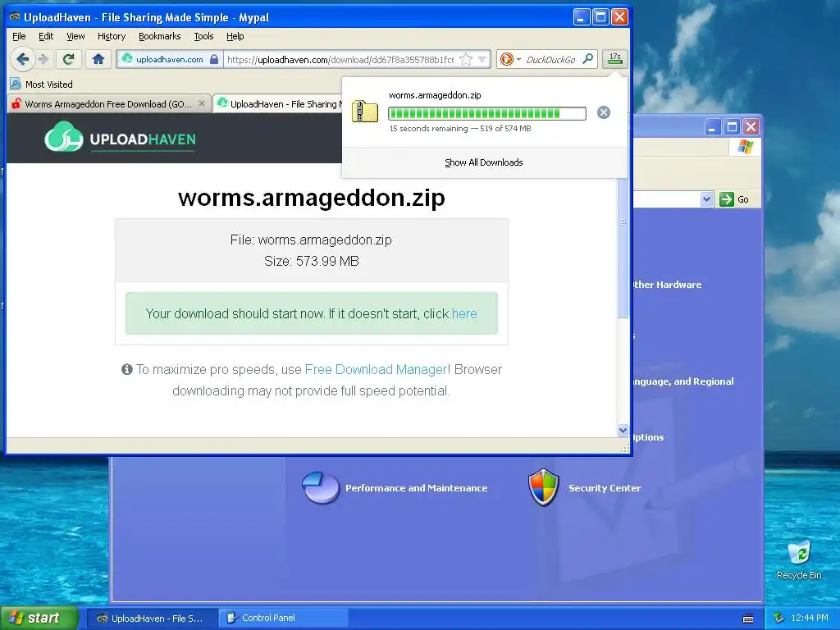Open the Windows Start menu

pyautogui.click(x=39, y=618)
